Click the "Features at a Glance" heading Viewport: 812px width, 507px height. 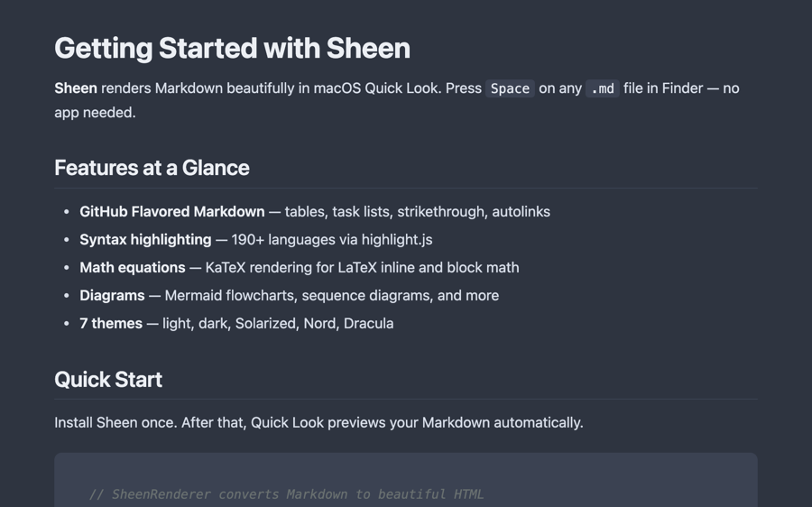152,168
